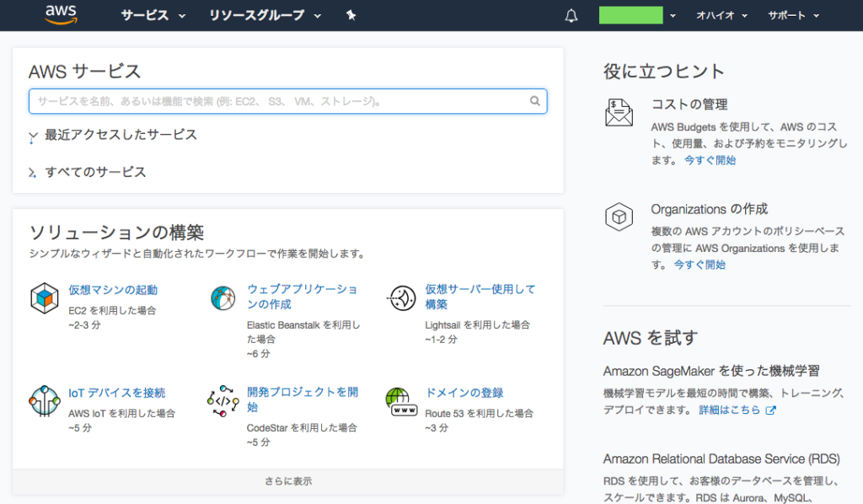Click the ~6 分 duration text
The height and width of the screenshot is (504, 863).
[258, 353]
